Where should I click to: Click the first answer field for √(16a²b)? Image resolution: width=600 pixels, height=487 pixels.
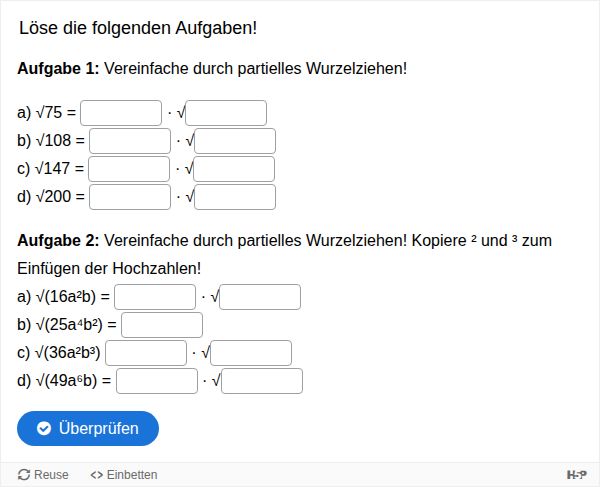pyautogui.click(x=155, y=297)
